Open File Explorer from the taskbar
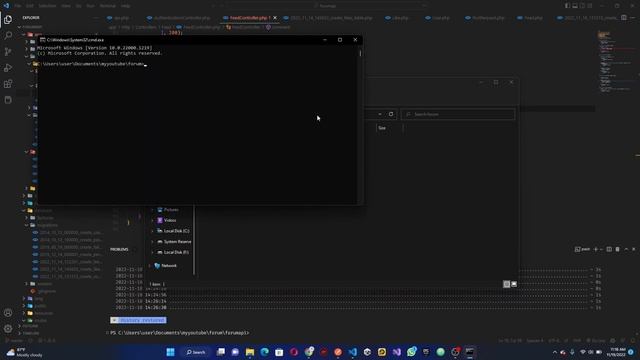 pyautogui.click(x=250, y=352)
